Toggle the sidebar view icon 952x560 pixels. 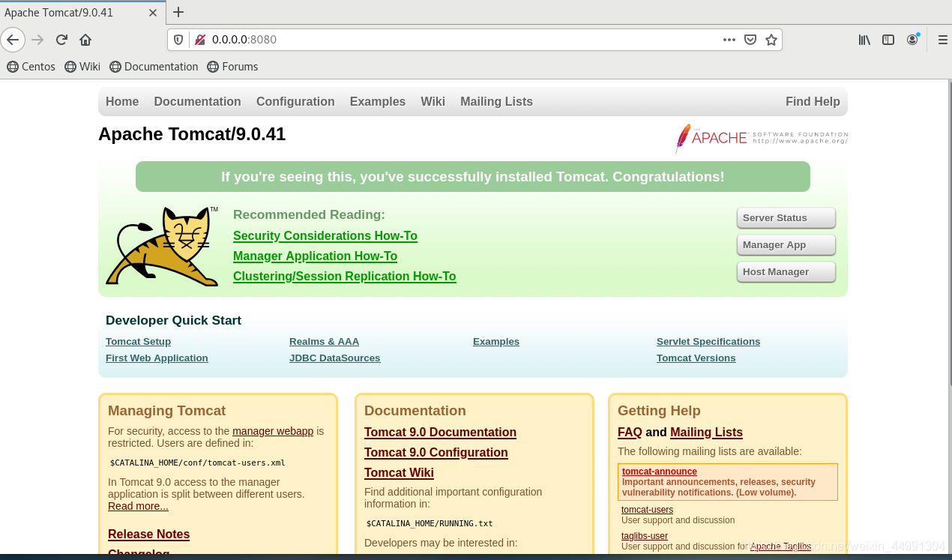pyautogui.click(x=888, y=40)
